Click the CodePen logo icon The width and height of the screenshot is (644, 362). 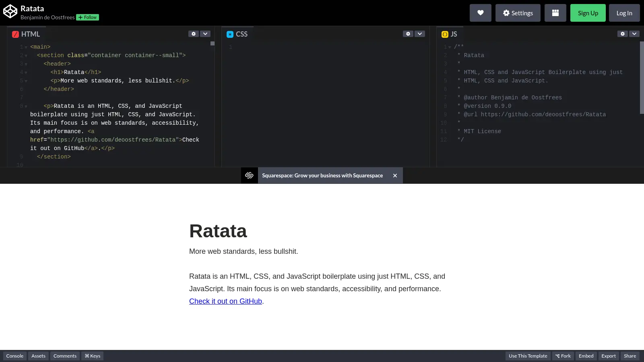[x=10, y=12]
